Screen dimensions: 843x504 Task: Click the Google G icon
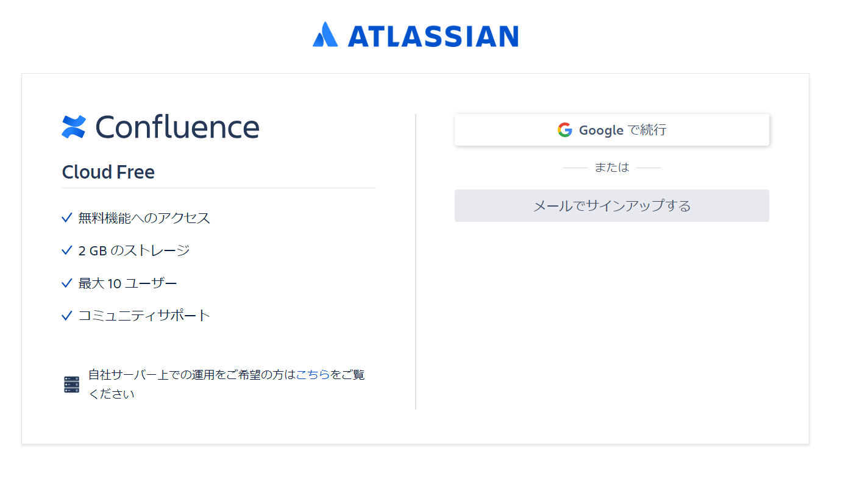pos(565,130)
